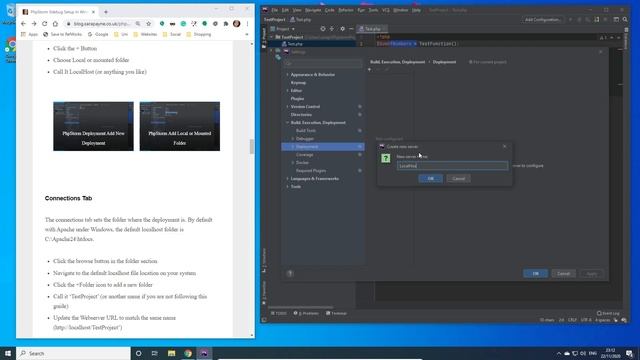Image resolution: width=640 pixels, height=360 pixels.
Task: Open Project panel gear options icon
Action: point(342,29)
